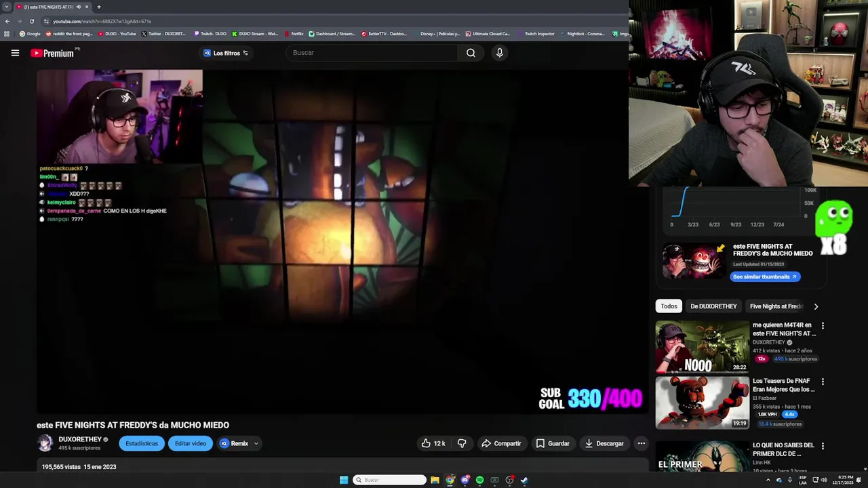This screenshot has width=868, height=488.
Task: Open Discord from the taskbar
Action: 465,480
